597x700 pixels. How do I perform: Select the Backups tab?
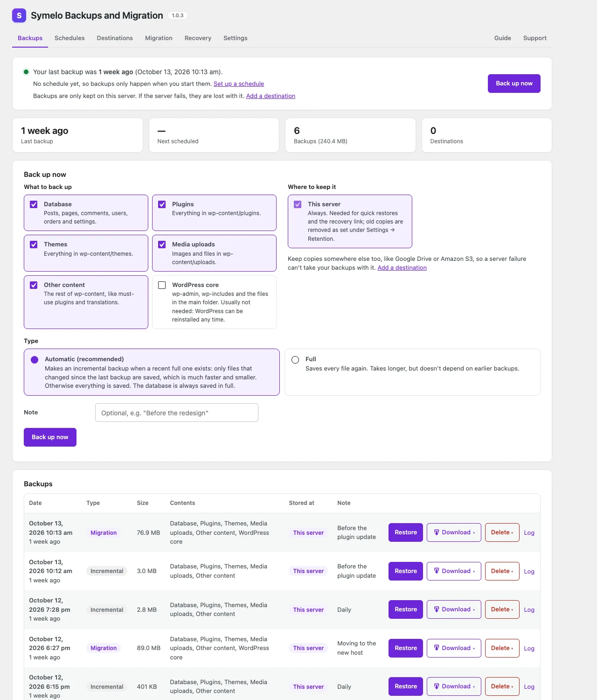click(30, 38)
